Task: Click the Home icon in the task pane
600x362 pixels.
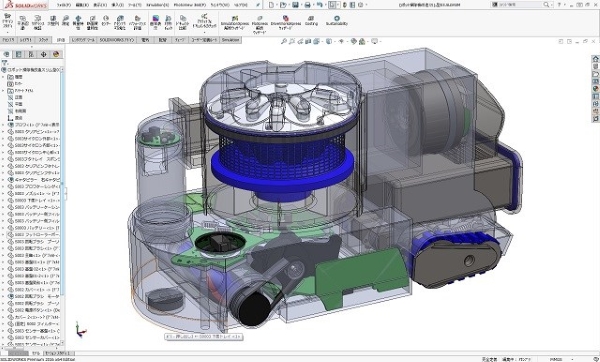Action: (595, 59)
